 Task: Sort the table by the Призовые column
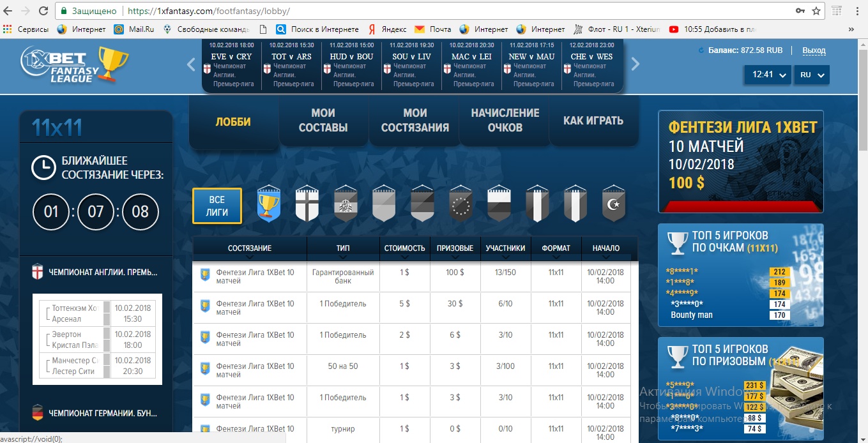click(455, 249)
